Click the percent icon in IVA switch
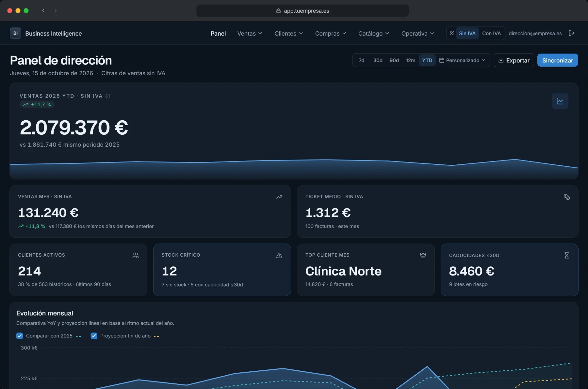The image size is (588, 389). click(452, 33)
